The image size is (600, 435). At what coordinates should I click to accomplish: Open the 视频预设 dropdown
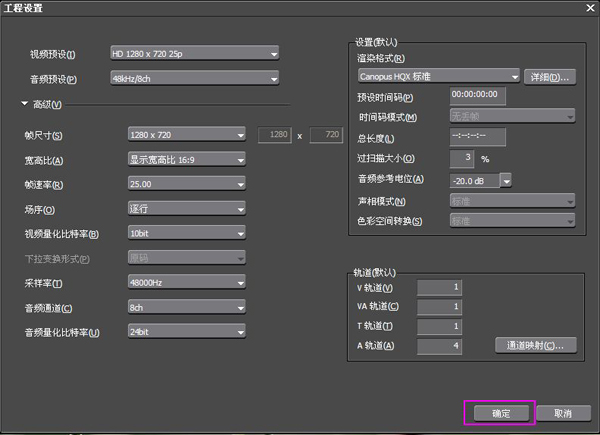pyautogui.click(x=194, y=54)
